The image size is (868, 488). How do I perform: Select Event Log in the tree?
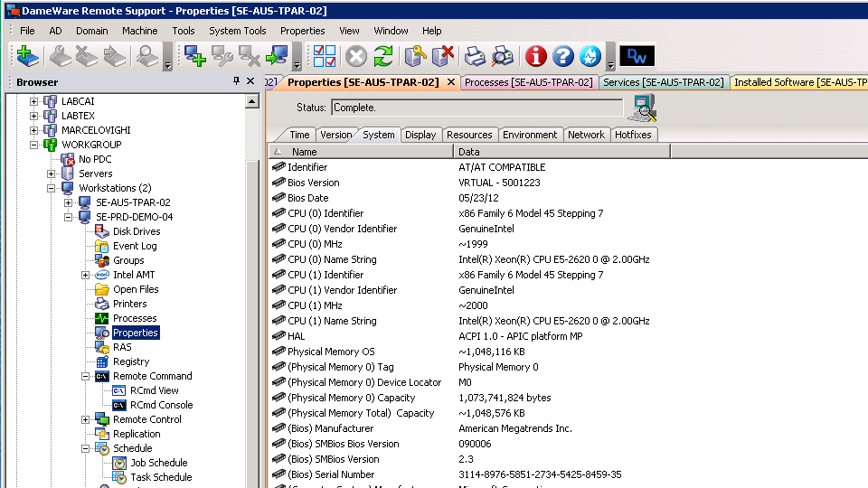point(135,246)
